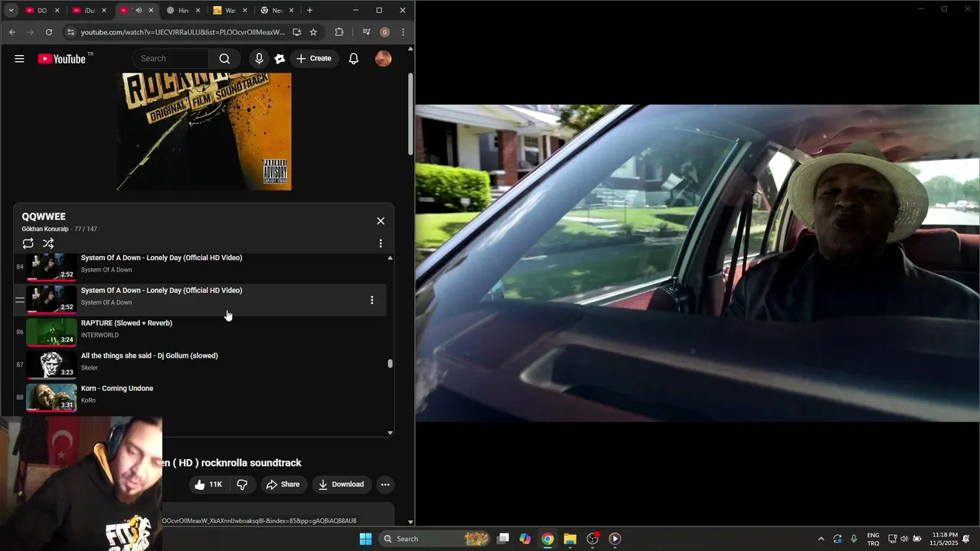Screen dimensions: 980x551
Task: Play RAPTURE (Slowed + Reverb) from playlist
Action: (200, 332)
